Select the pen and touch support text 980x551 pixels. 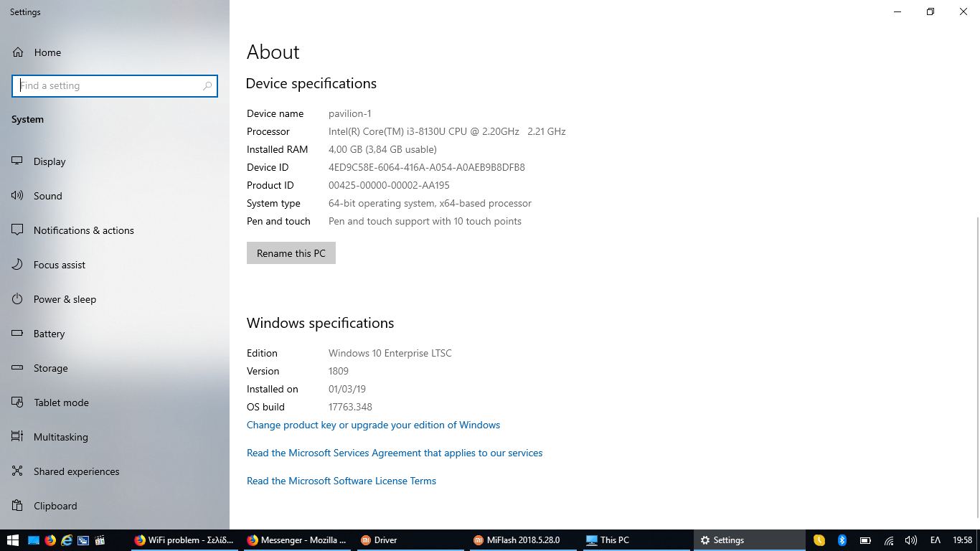(425, 221)
